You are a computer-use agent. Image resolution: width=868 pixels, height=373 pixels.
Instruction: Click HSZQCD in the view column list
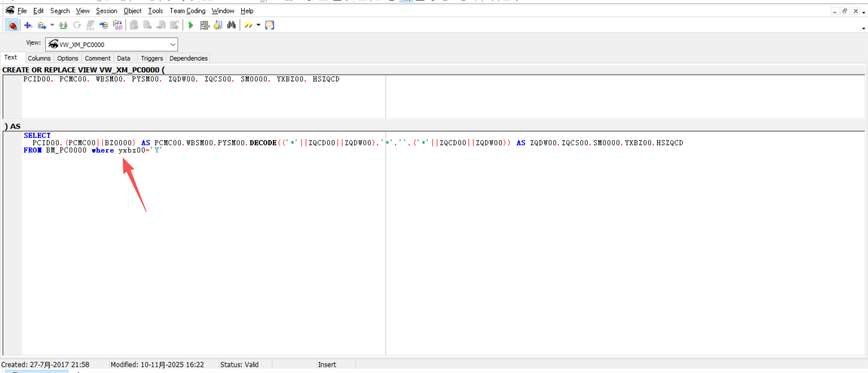coord(326,79)
